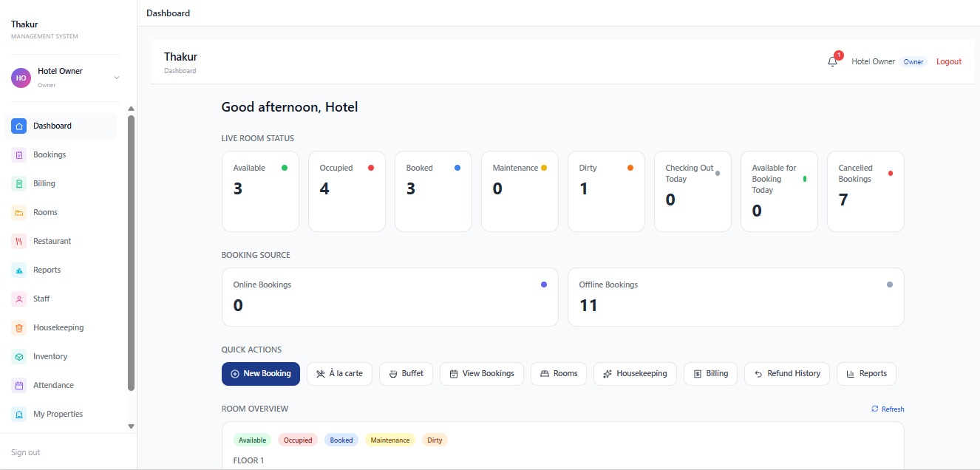980x470 pixels.
Task: Open the Offline Bookings card
Action: pyautogui.click(x=736, y=297)
